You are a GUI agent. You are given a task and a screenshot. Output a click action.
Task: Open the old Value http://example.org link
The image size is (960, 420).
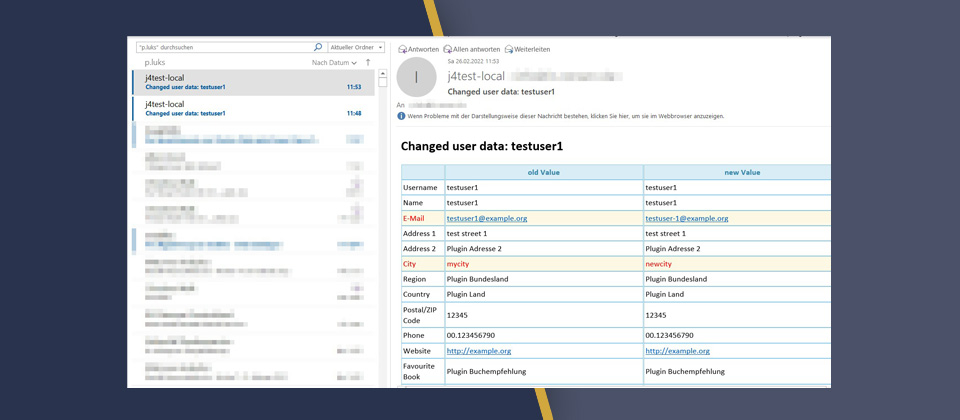point(479,351)
